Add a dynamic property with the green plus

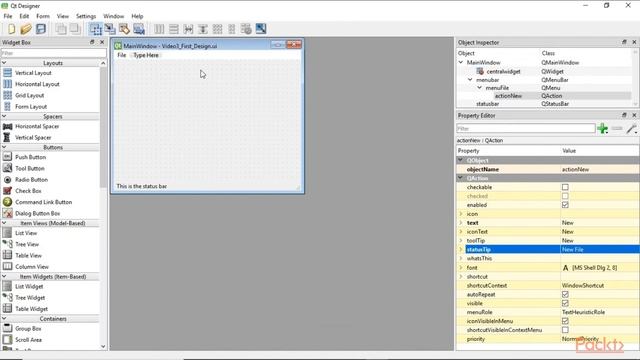click(x=602, y=129)
